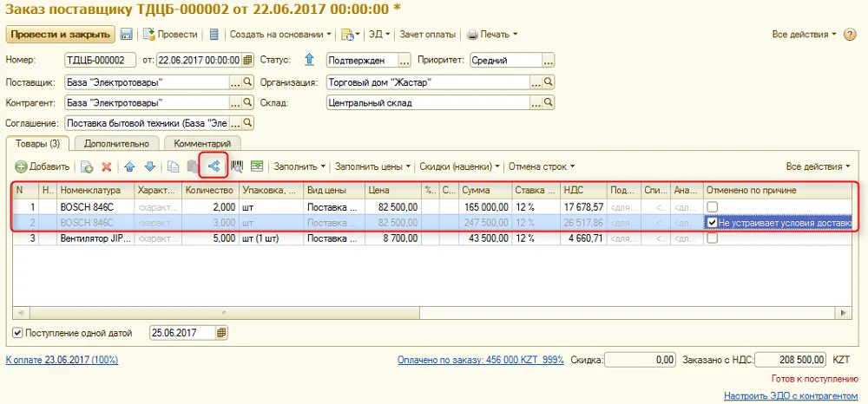The image size is (868, 404).
Task: Open the Отмена строк dropdown
Action: click(x=542, y=166)
